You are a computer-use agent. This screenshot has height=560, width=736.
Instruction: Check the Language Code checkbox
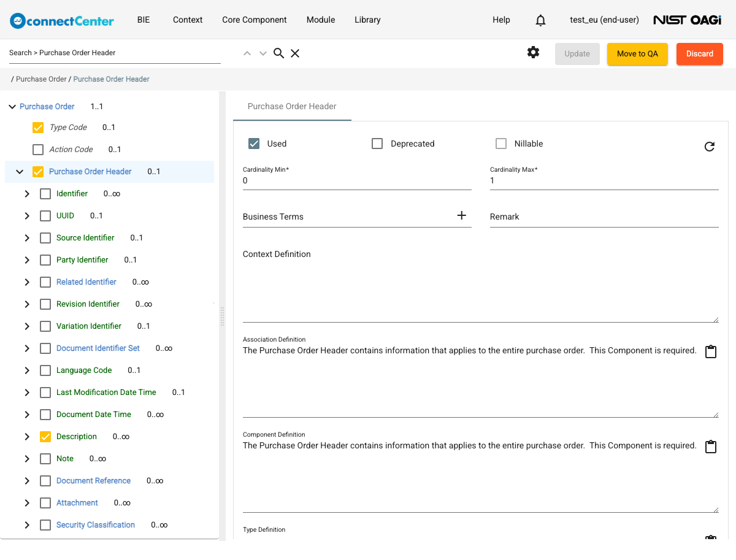45,370
